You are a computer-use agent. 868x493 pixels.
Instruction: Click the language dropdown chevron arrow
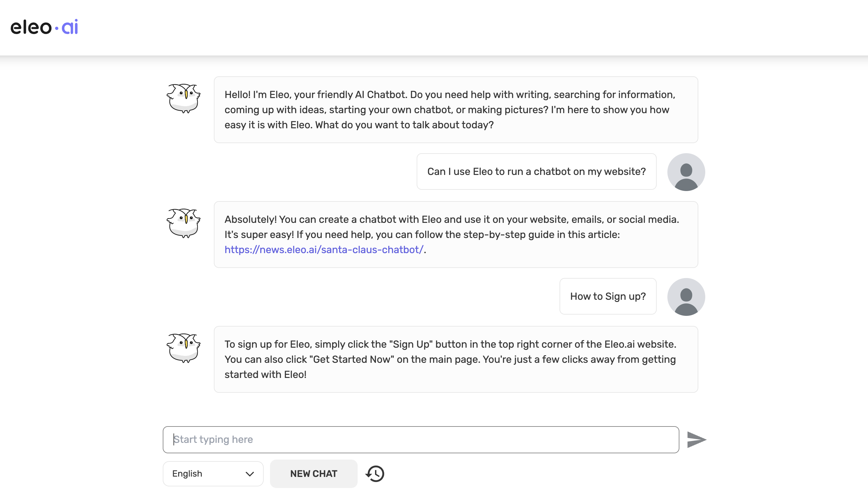[250, 474]
